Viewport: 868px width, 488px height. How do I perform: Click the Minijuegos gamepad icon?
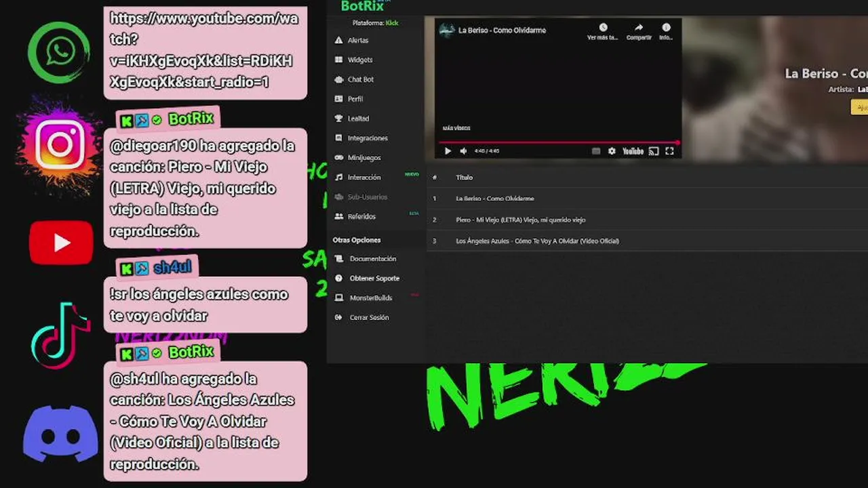[339, 158]
